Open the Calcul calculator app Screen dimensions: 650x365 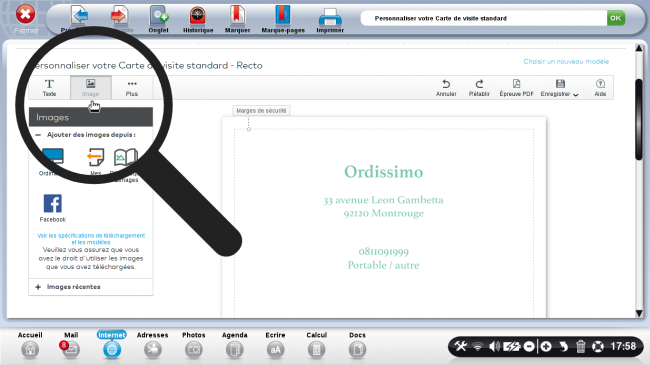316,345
